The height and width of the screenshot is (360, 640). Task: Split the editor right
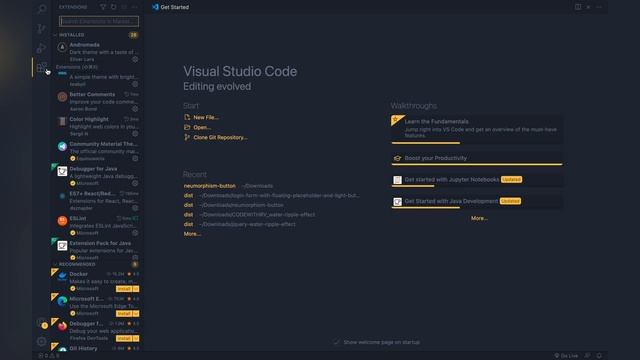578,7
